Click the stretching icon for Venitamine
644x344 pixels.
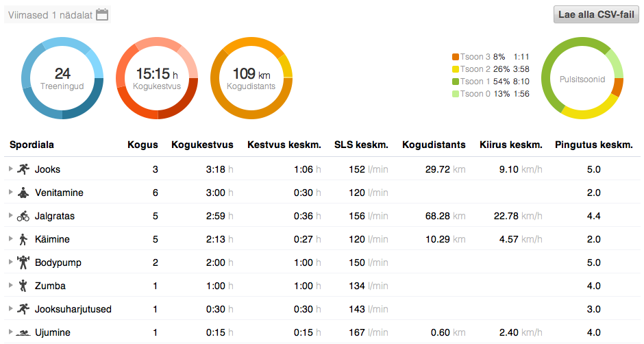24,193
